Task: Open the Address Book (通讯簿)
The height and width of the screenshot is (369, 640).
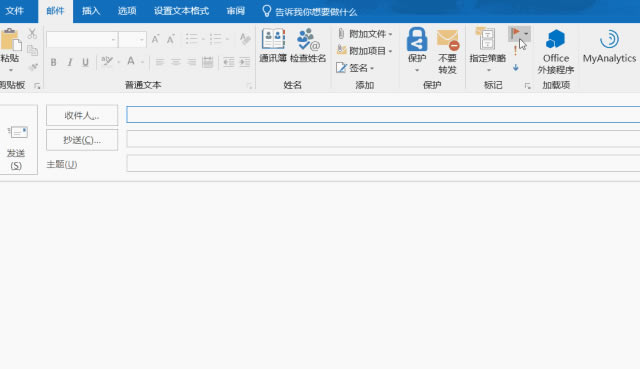Action: [273, 45]
